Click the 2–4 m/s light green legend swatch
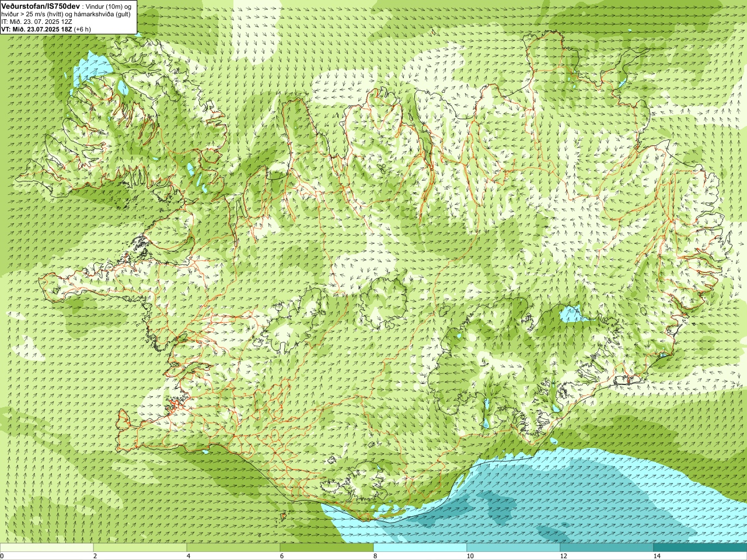This screenshot has width=747, height=560. [140, 548]
